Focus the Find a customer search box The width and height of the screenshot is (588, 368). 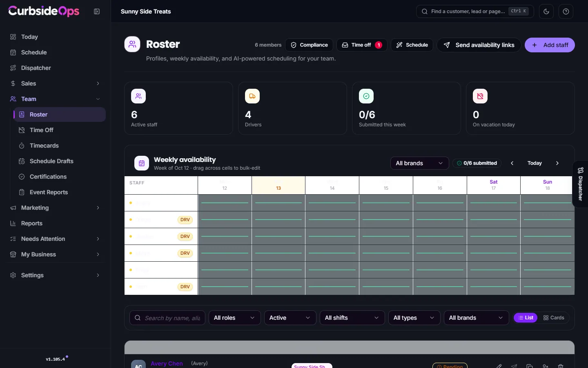pos(475,11)
